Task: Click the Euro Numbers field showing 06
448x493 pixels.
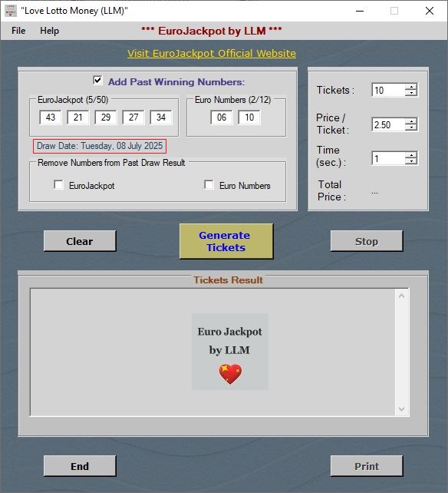Action: click(222, 117)
